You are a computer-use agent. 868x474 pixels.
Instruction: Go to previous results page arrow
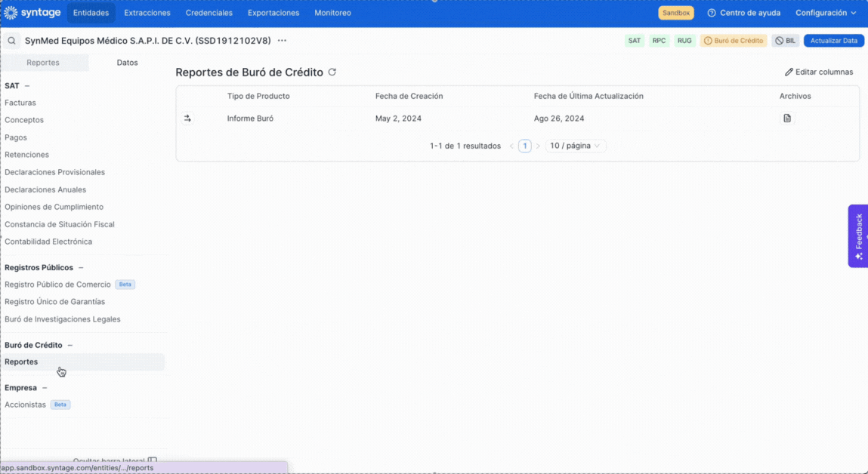(511, 146)
